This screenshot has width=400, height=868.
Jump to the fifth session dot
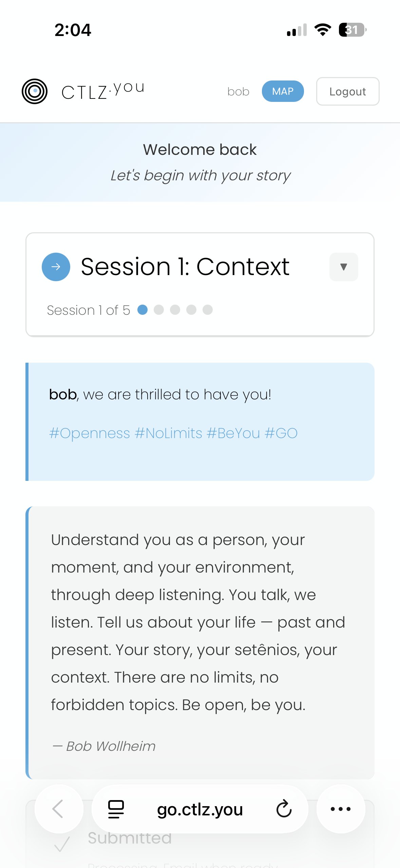208,310
